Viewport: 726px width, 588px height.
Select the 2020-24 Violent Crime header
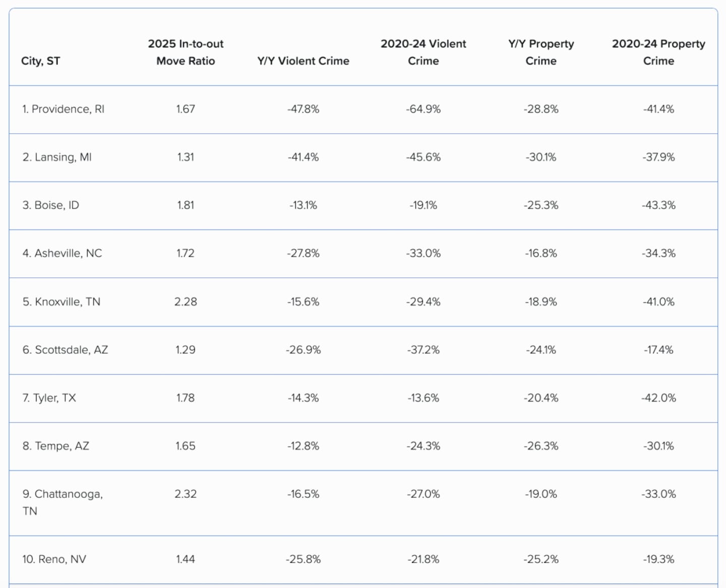tap(423, 52)
